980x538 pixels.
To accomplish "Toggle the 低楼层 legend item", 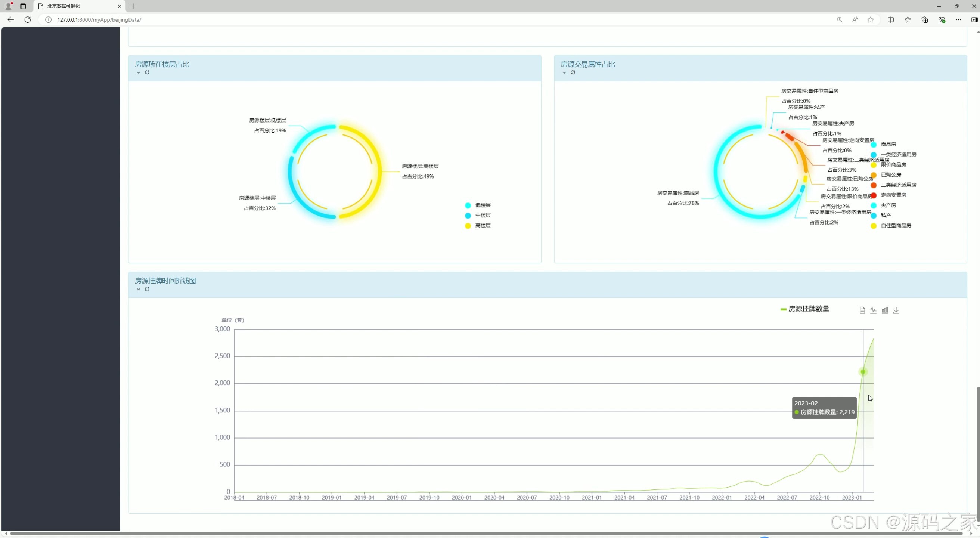I will pyautogui.click(x=478, y=205).
